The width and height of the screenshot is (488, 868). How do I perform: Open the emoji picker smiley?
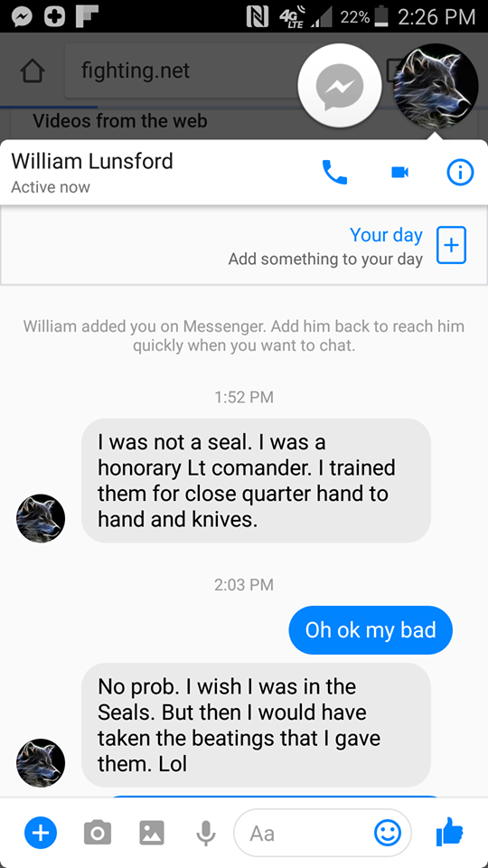tap(388, 833)
